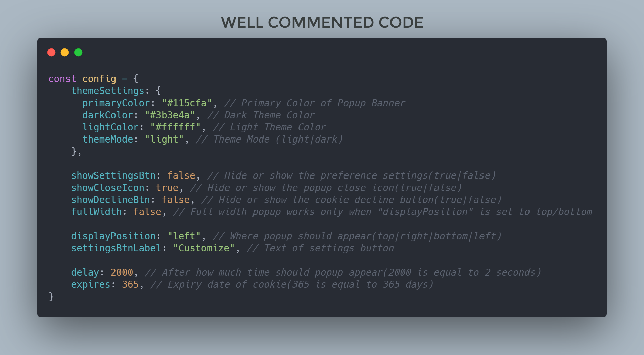Click the 'fullWidth' property name
This screenshot has height=355, width=644.
point(96,212)
